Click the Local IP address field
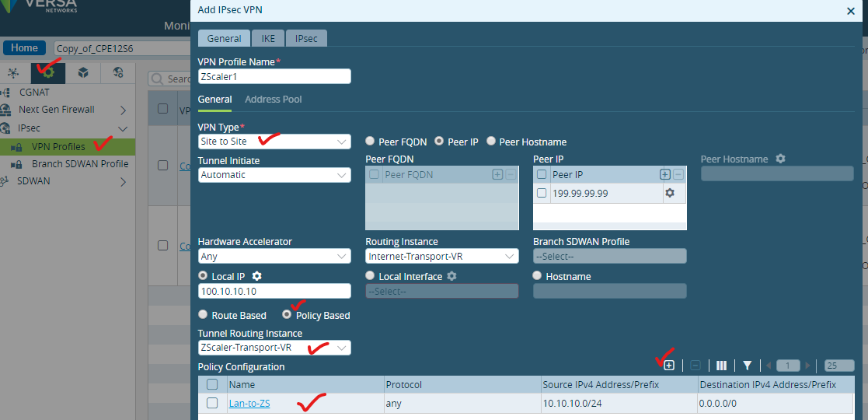 (274, 291)
